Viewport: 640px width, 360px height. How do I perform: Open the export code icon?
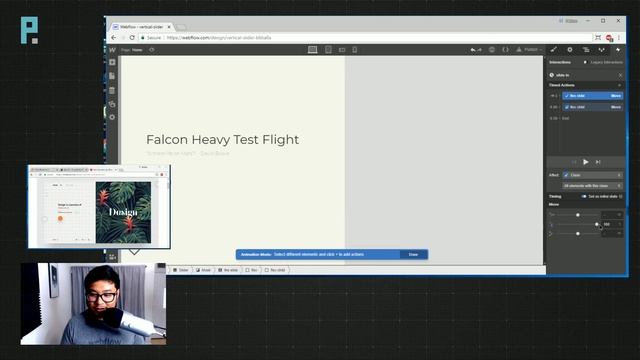pyautogui.click(x=505, y=50)
